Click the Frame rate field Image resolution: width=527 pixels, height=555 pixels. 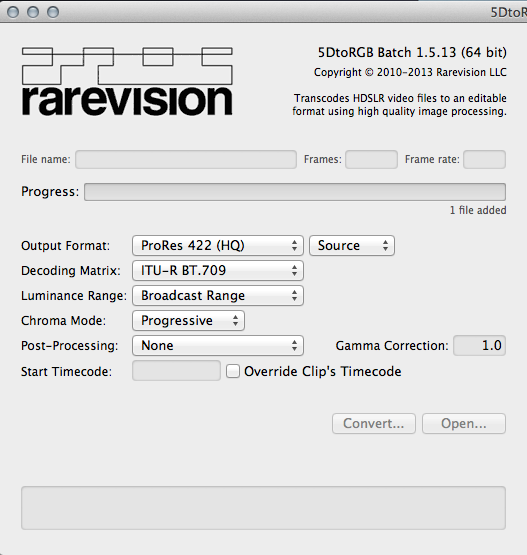[485, 159]
